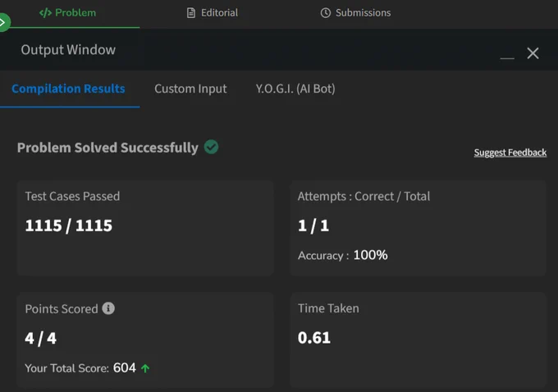Switch to the Custom Input tab
558x392 pixels.
(x=190, y=89)
